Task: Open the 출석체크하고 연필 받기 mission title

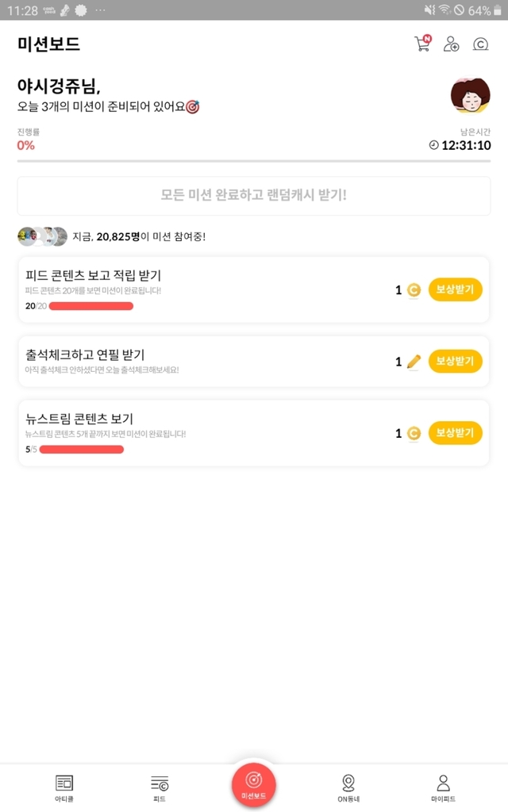Action: tap(85, 354)
